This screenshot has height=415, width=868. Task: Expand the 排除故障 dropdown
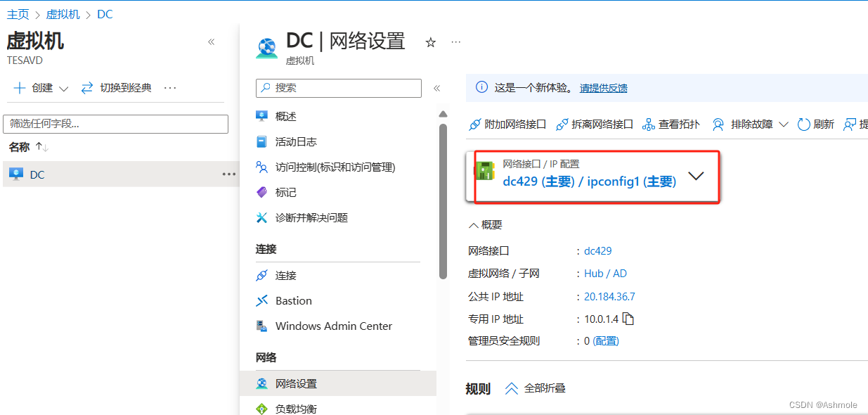pyautogui.click(x=751, y=124)
